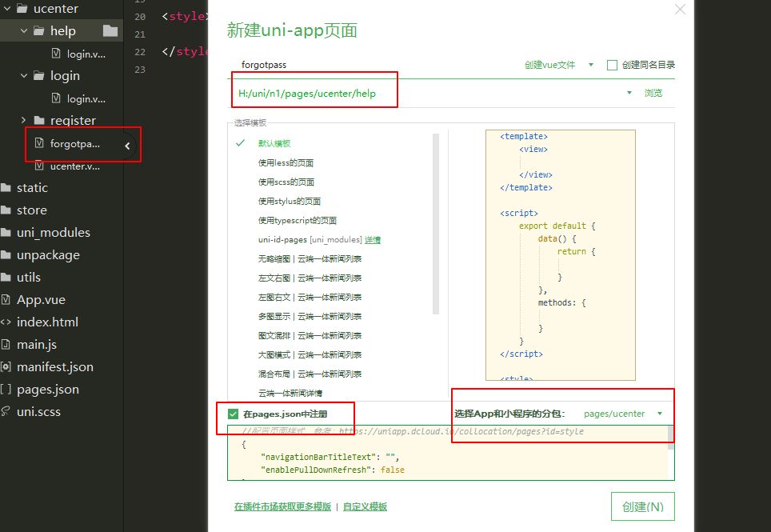Open the unpackage folder
The width and height of the screenshot is (771, 532).
click(48, 255)
